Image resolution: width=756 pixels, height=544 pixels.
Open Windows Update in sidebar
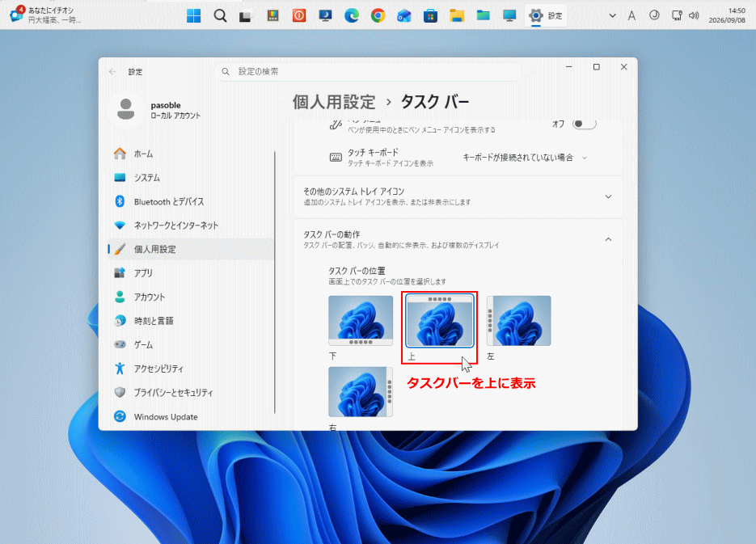pos(192,416)
